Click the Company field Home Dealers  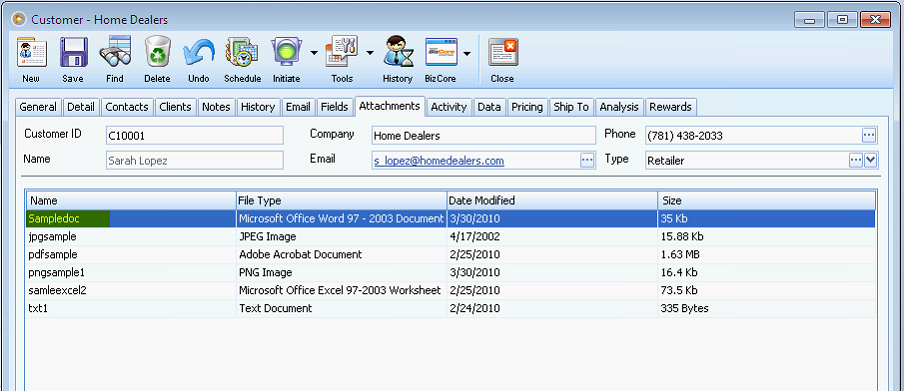pos(484,136)
